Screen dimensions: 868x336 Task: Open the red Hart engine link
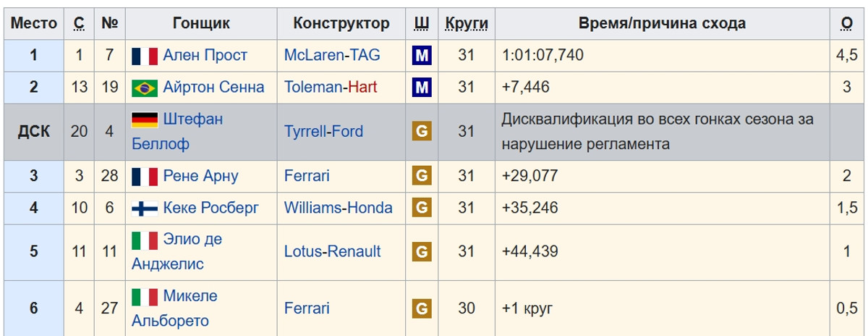pos(362,88)
